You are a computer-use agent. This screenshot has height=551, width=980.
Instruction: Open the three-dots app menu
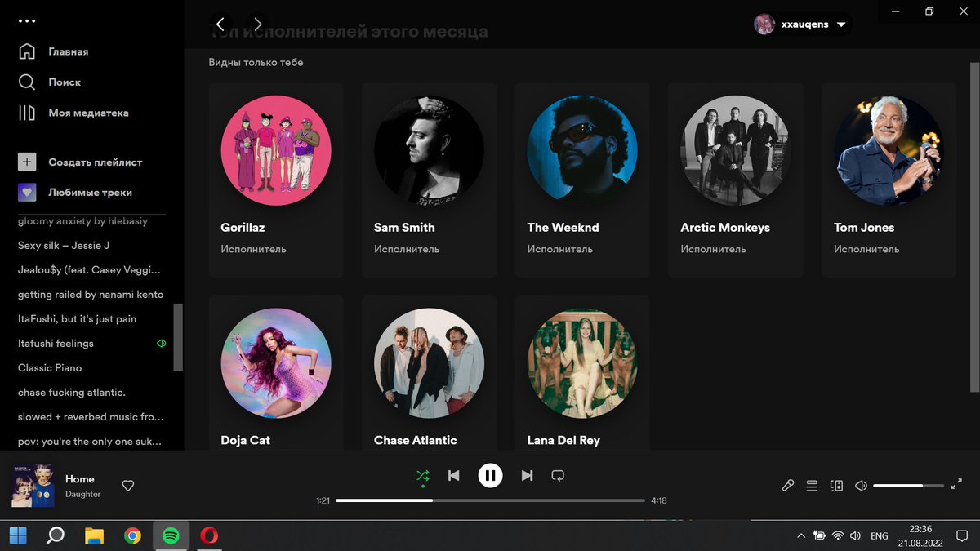click(x=27, y=20)
